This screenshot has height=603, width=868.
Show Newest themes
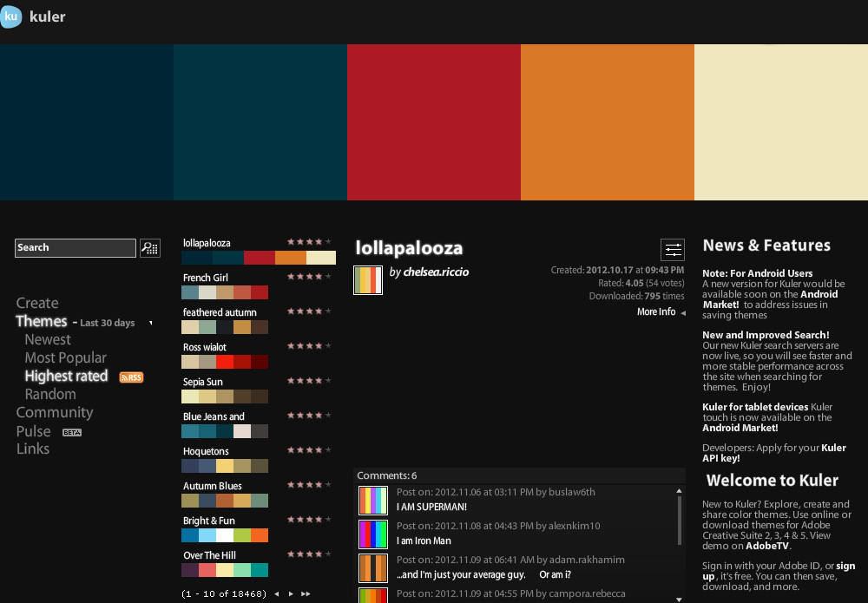click(x=48, y=339)
